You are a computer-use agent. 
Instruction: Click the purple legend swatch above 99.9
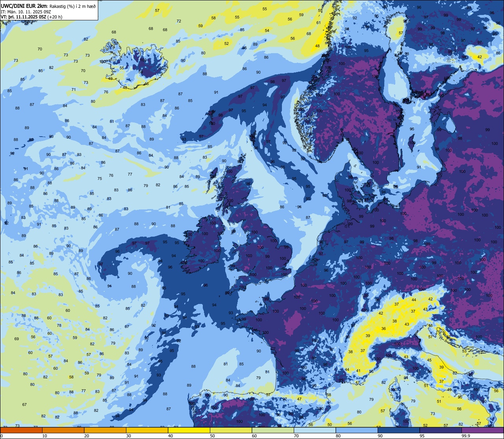482,430
